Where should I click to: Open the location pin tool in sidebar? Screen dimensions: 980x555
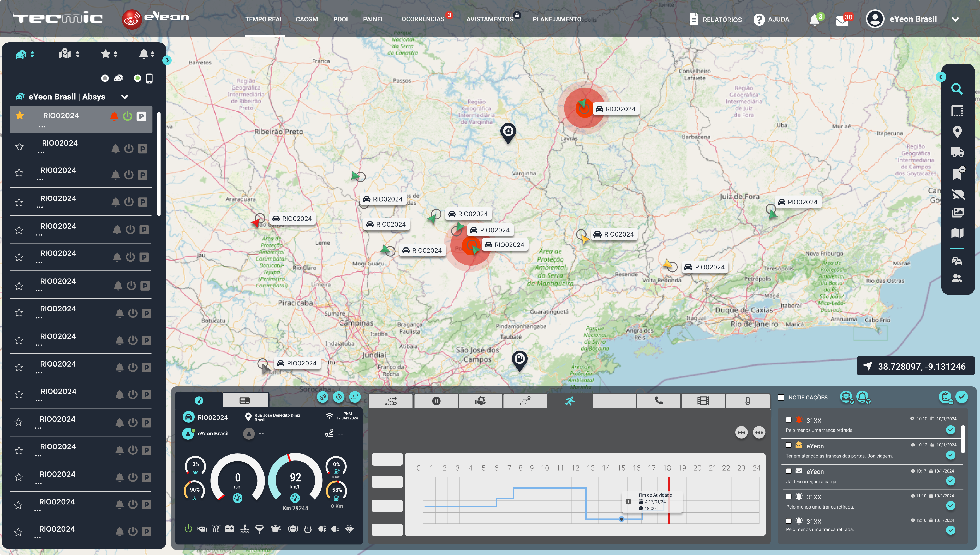point(957,132)
